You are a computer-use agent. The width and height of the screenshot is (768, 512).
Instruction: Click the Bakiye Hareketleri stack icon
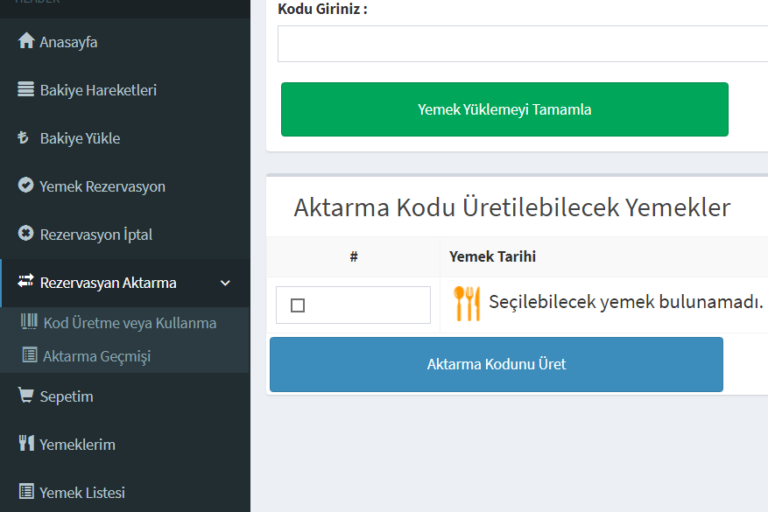pyautogui.click(x=27, y=90)
